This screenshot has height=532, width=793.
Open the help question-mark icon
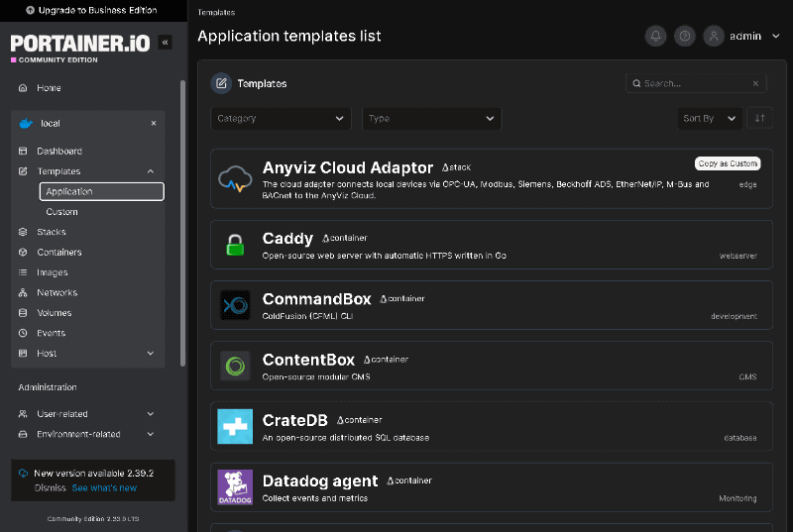click(x=685, y=36)
